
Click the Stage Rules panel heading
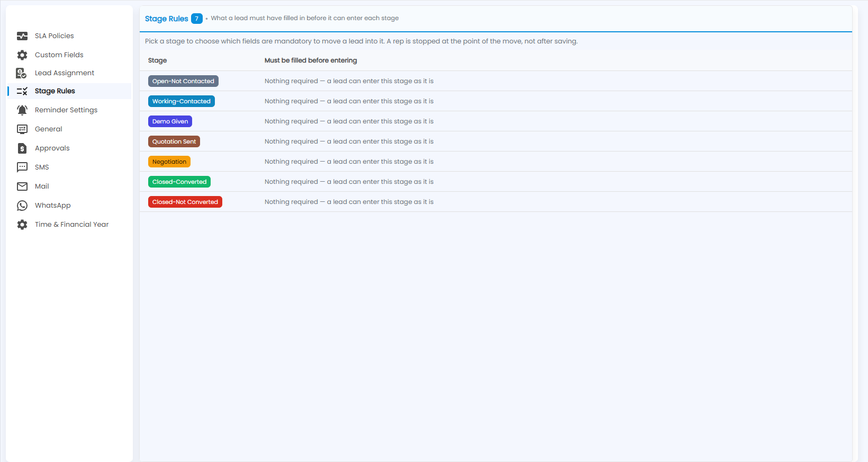[167, 19]
